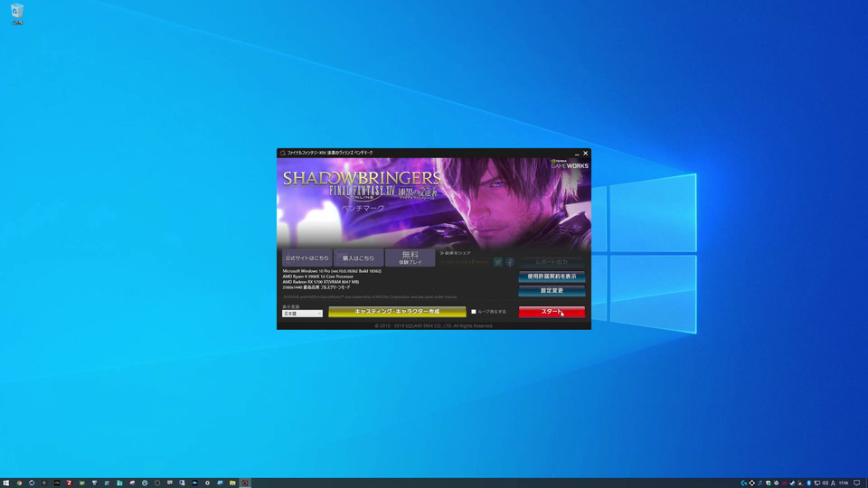Click the volume speaker icon in system tray
Screen dimensions: 868x488
coord(825,483)
